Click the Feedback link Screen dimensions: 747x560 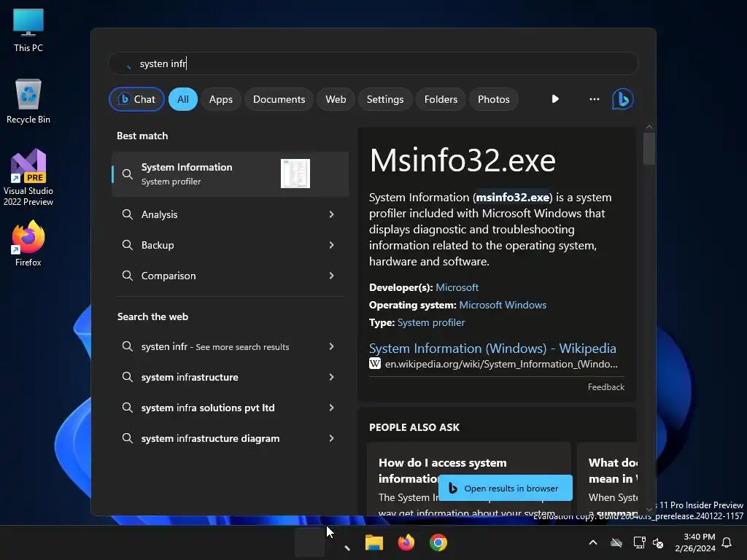pyautogui.click(x=605, y=387)
